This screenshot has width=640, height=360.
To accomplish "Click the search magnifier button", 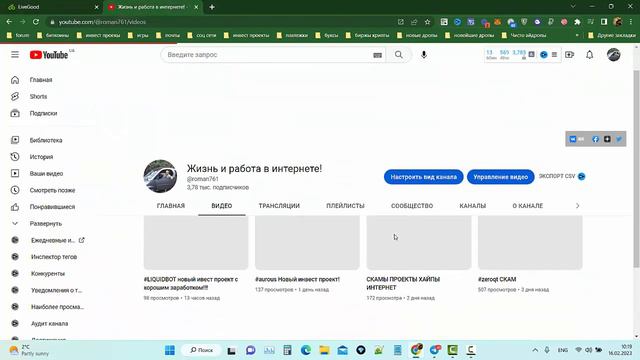I will click(x=399, y=55).
